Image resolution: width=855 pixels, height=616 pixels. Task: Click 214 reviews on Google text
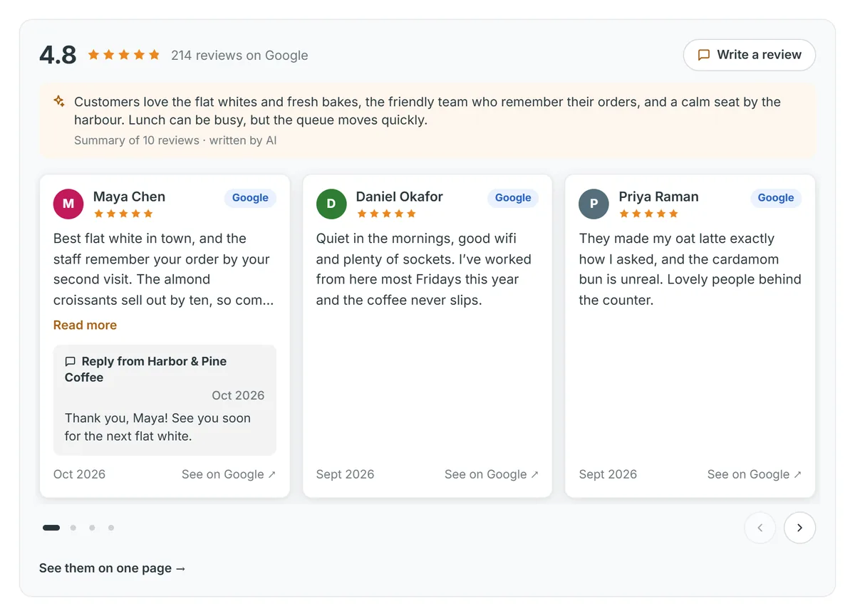239,56
